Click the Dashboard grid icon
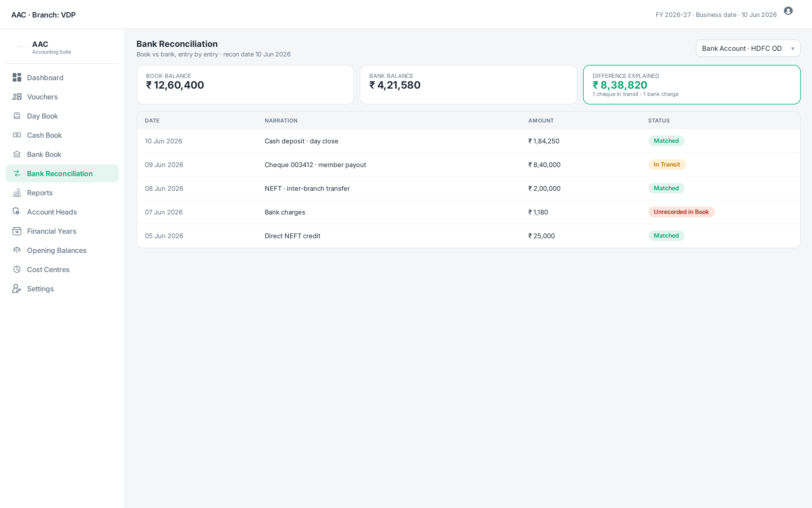The width and height of the screenshot is (812, 508). (17, 78)
